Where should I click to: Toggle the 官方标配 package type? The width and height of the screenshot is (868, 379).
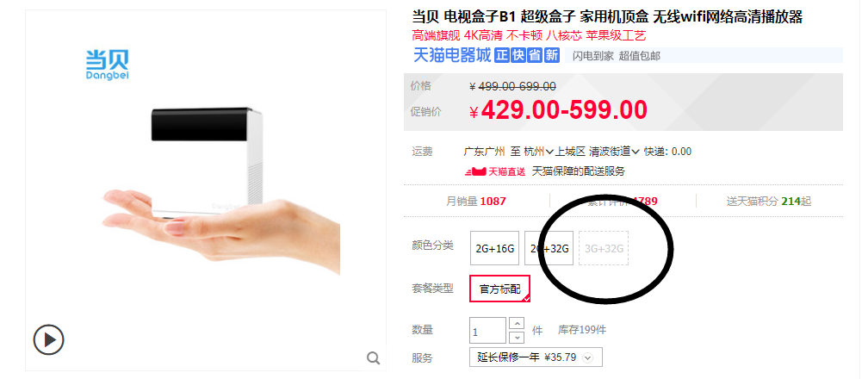tap(499, 289)
